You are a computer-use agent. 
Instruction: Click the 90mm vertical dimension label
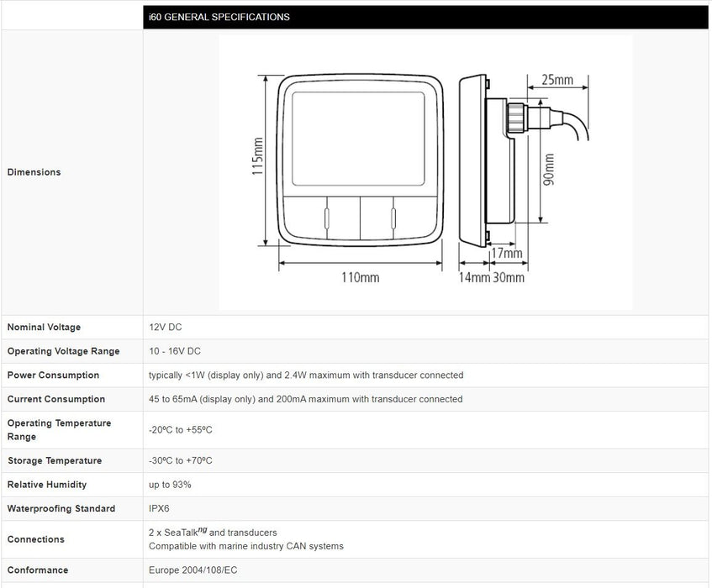[549, 170]
